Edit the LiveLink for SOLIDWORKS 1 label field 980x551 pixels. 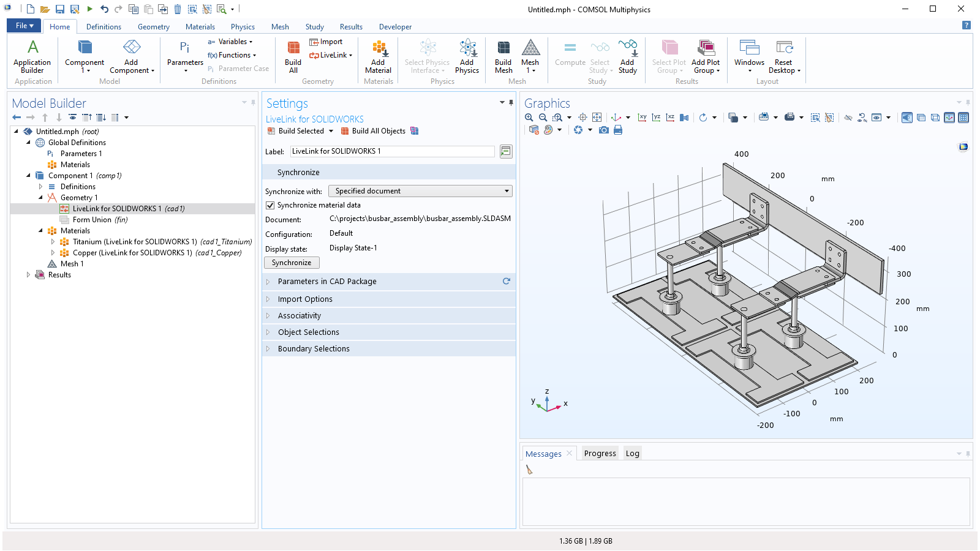click(392, 151)
